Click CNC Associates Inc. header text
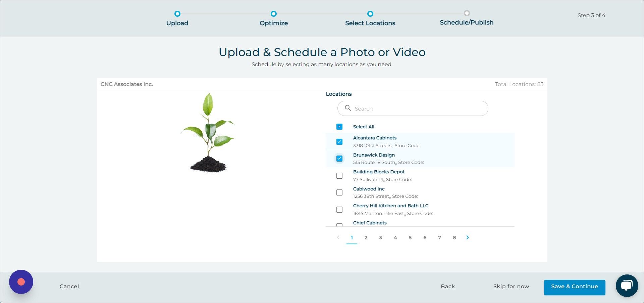The height and width of the screenshot is (303, 644). (x=127, y=84)
